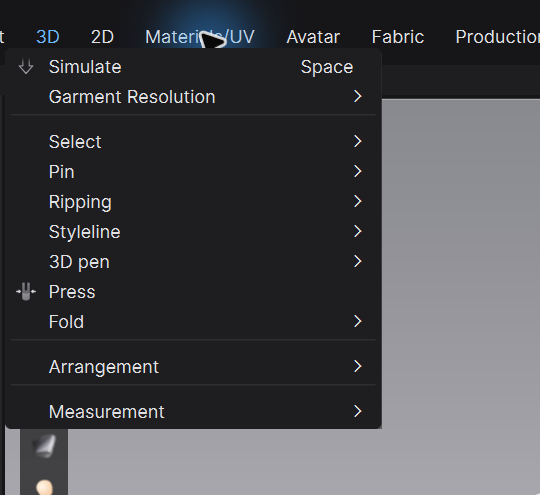
Task: Open the Pin submenu
Action: (x=194, y=172)
